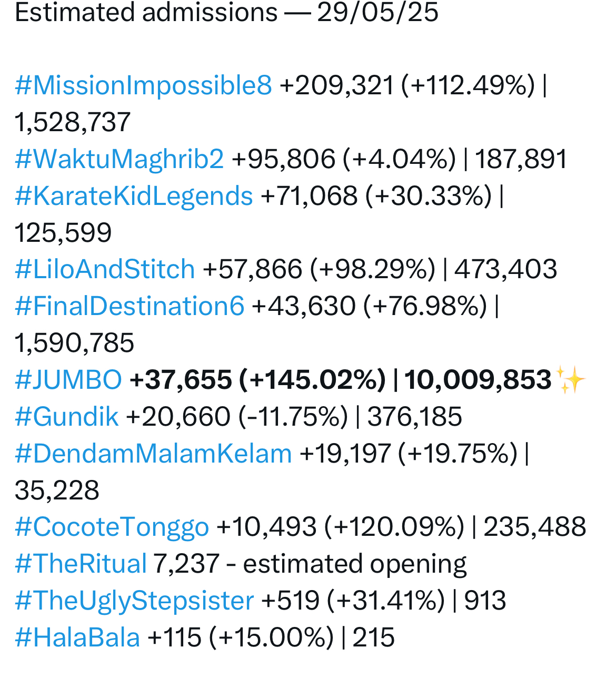616x677 pixels.
Task: Click the 1,590,785 Final Destination total
Action: (74, 343)
